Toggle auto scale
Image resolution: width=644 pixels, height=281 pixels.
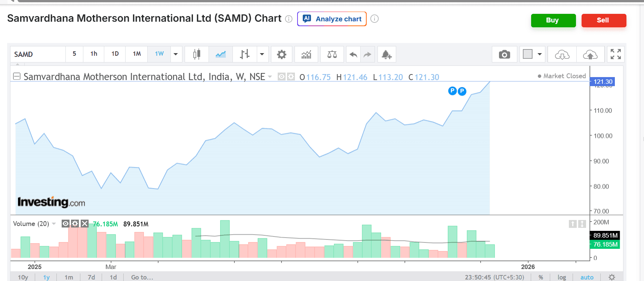pyautogui.click(x=587, y=277)
